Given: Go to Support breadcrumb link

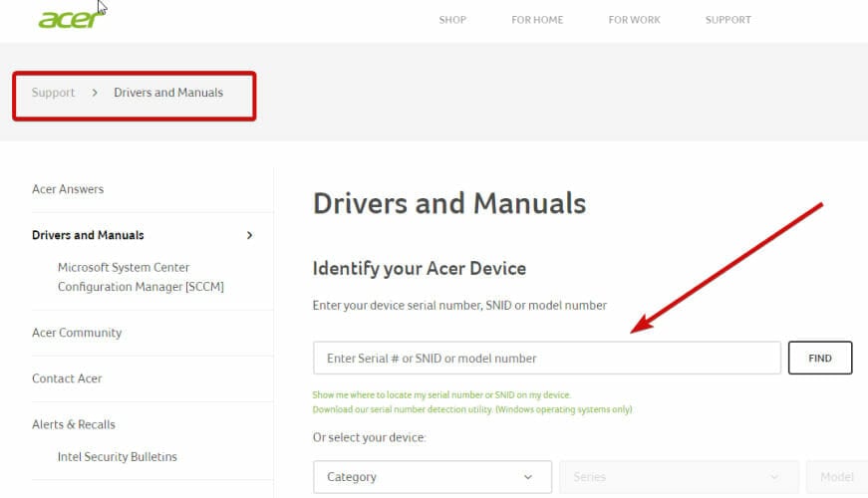Looking at the screenshot, I should click(x=53, y=93).
